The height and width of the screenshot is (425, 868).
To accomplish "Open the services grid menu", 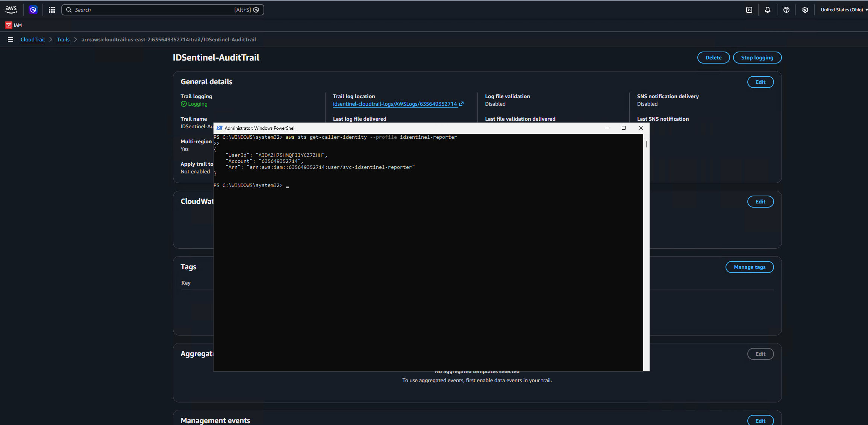I will tap(52, 10).
